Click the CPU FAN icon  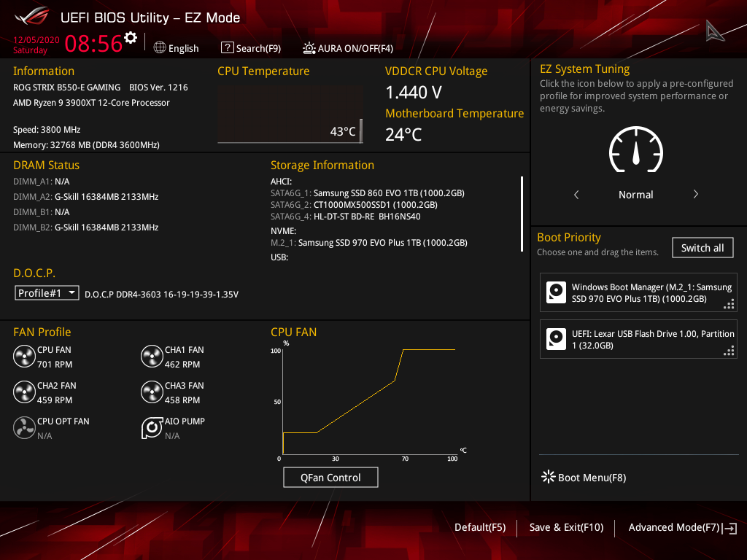(24, 356)
